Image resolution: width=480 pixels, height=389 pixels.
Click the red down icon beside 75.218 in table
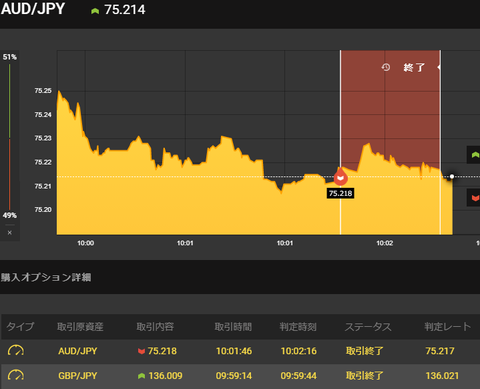pos(141,351)
